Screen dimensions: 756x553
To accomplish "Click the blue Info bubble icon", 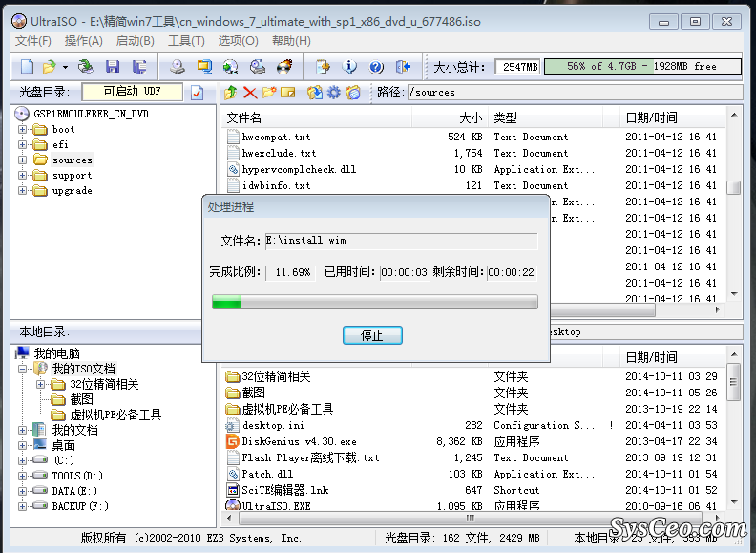I will [x=349, y=67].
